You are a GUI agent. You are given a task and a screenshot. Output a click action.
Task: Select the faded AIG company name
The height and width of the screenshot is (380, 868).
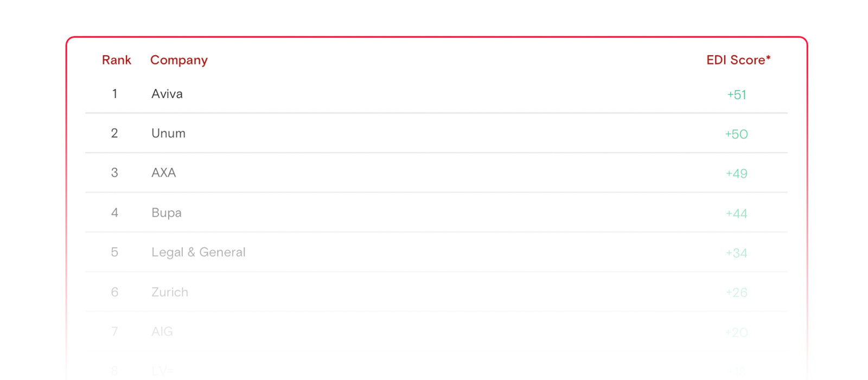[162, 331]
